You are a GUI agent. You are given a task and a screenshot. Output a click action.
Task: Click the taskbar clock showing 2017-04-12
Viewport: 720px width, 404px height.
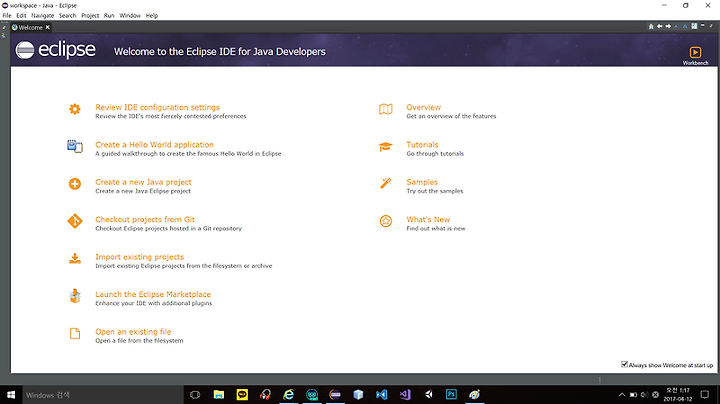click(x=678, y=395)
